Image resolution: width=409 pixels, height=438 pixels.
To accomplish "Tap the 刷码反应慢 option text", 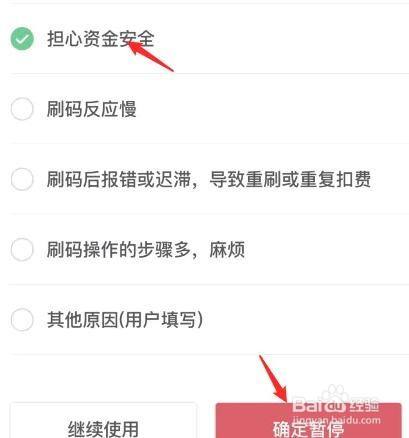I will (92, 109).
